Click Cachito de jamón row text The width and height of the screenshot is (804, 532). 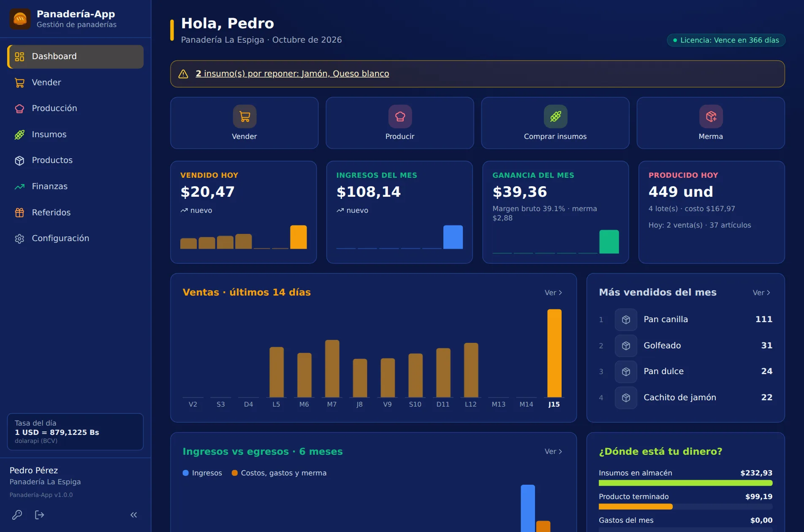click(x=680, y=397)
